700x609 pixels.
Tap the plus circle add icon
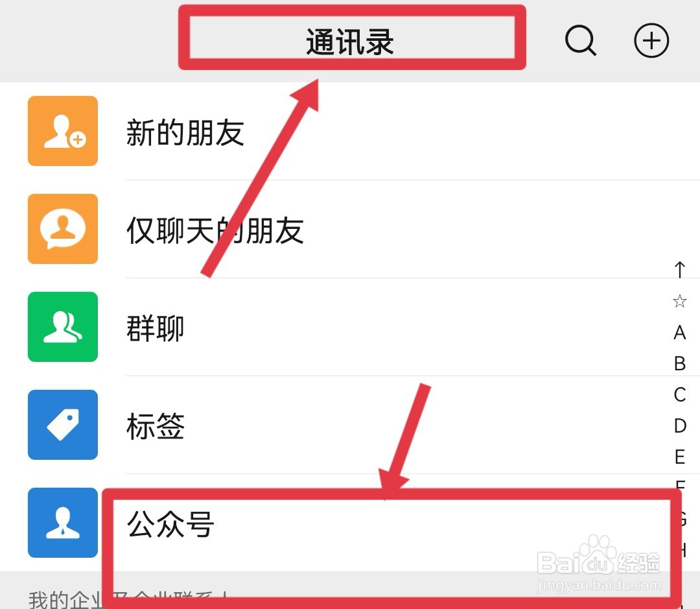pyautogui.click(x=651, y=40)
